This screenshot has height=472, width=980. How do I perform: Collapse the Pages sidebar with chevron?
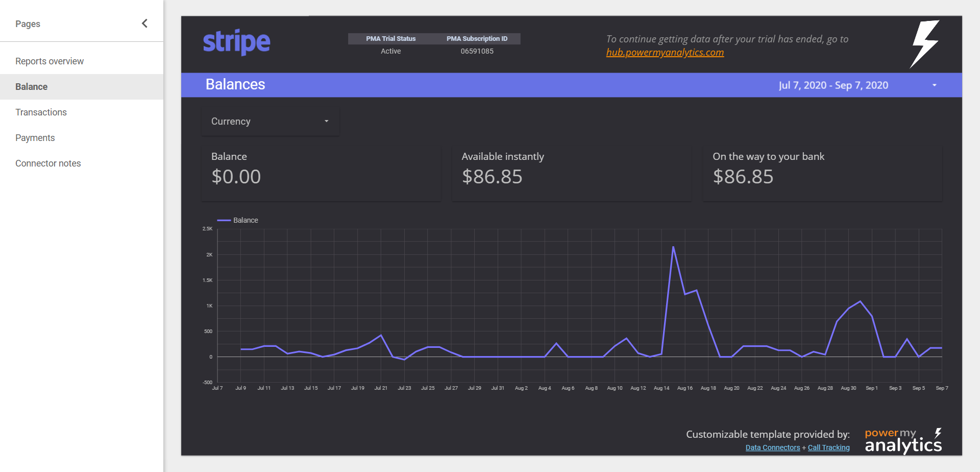pos(144,23)
